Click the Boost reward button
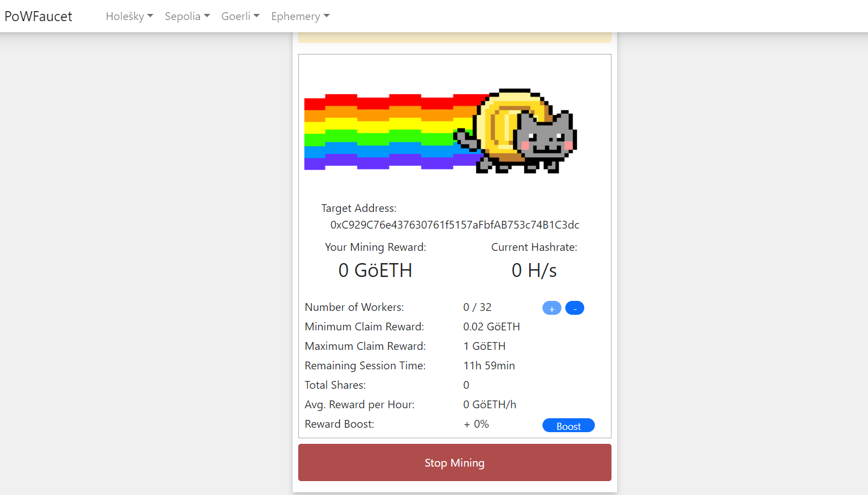 click(569, 425)
